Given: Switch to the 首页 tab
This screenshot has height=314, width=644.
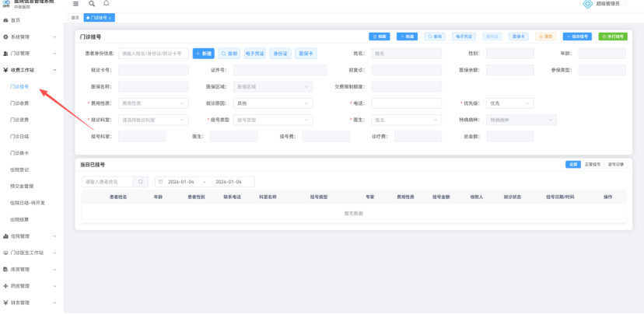Looking at the screenshot, I should (x=75, y=17).
